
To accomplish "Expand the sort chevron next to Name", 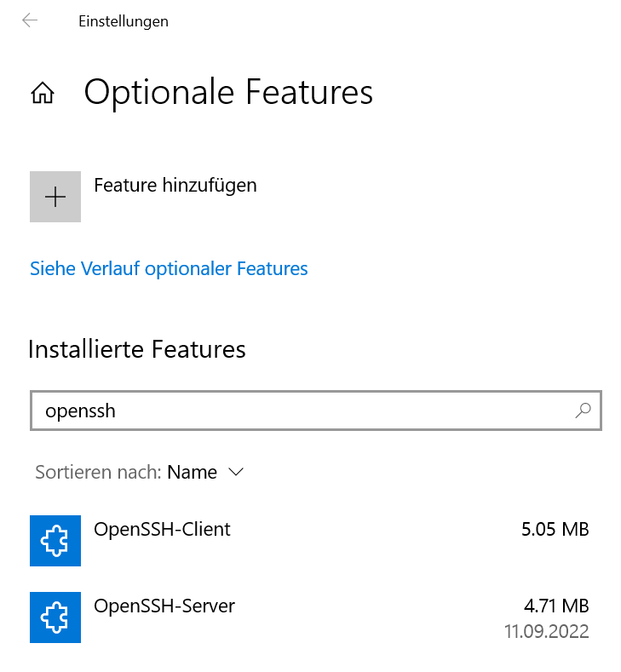I will [237, 472].
